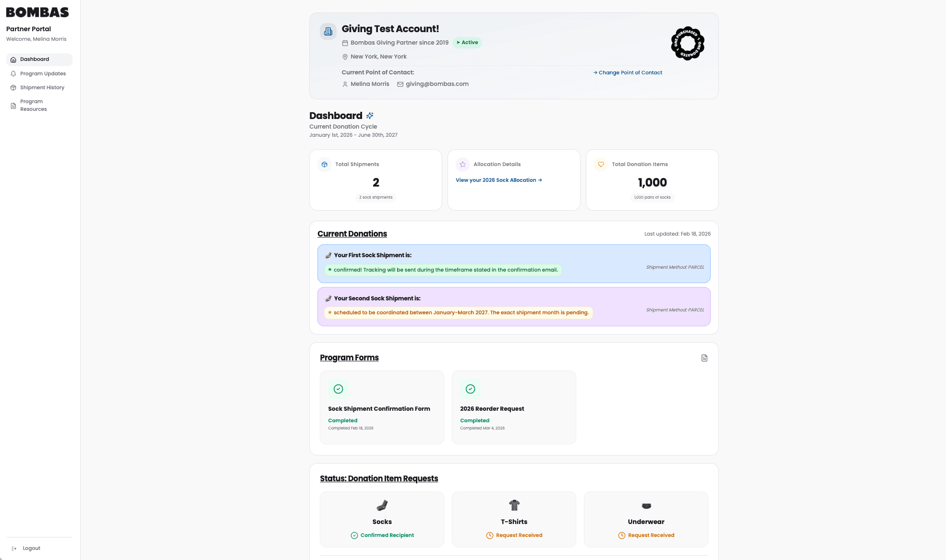Click the 2 sock shipments pill
This screenshot has width=946, height=560.
[x=376, y=197]
